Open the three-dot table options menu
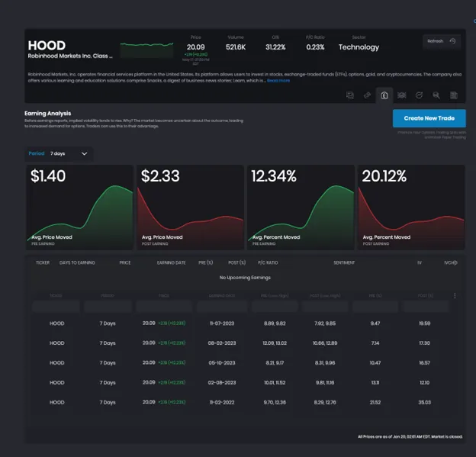The width and height of the screenshot is (476, 457). coord(455,295)
